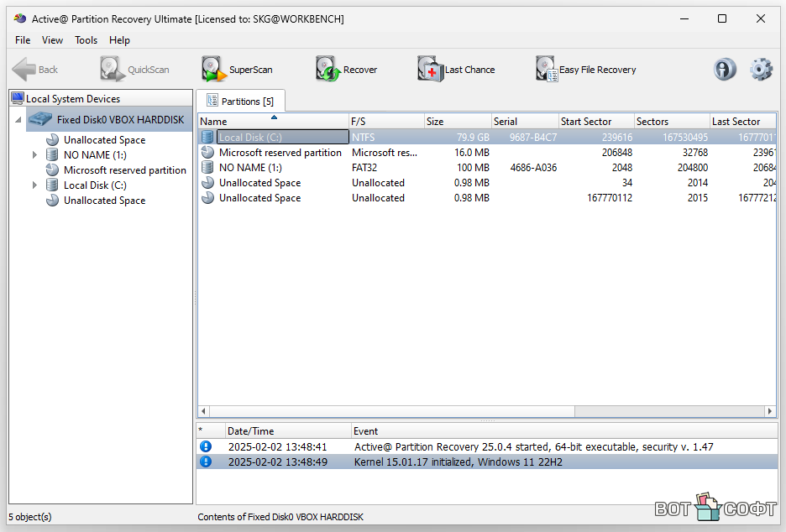Select Local Disk (C:) row in partition list
This screenshot has width=786, height=532.
[487, 137]
